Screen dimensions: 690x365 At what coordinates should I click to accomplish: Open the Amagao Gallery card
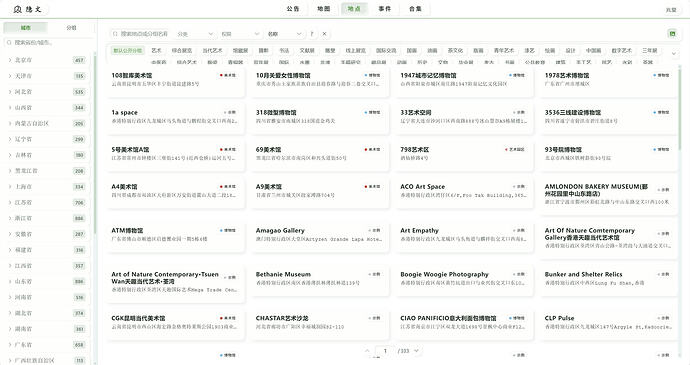[320, 237]
